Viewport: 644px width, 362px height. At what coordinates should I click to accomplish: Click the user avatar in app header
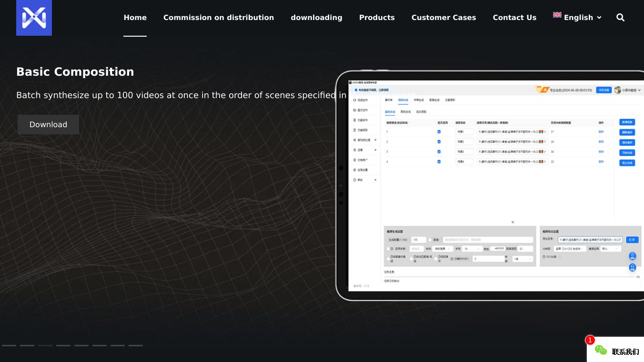(617, 90)
